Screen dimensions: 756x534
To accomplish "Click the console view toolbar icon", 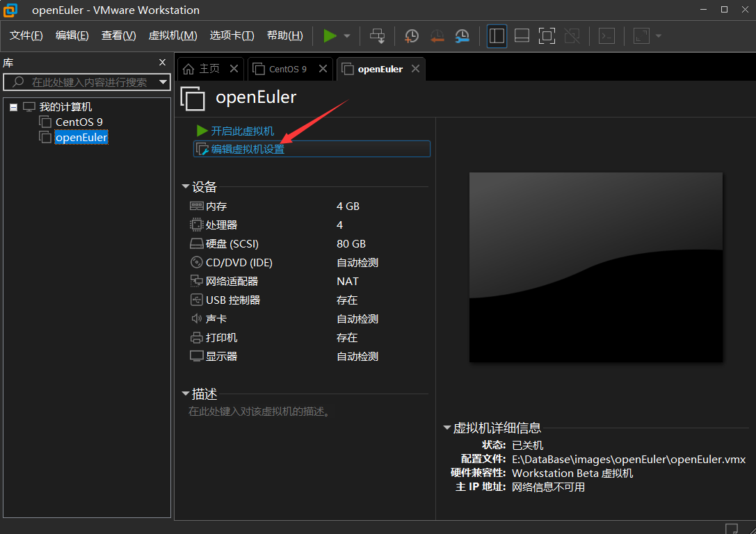I will [606, 35].
